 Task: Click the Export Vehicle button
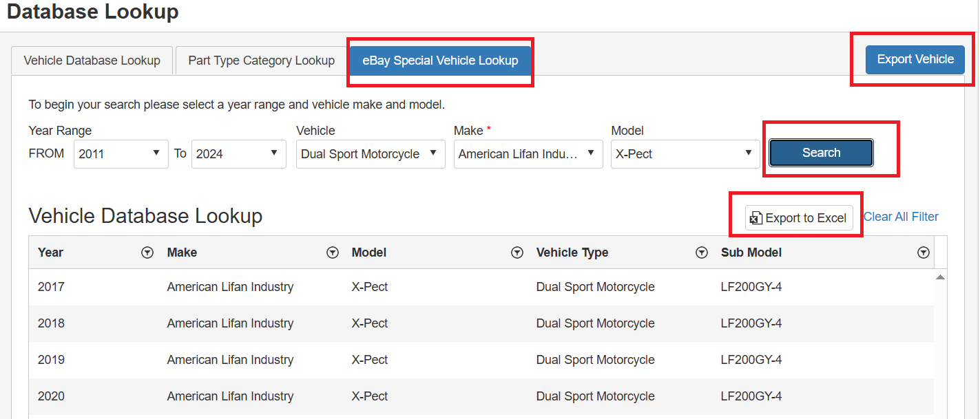pyautogui.click(x=915, y=59)
